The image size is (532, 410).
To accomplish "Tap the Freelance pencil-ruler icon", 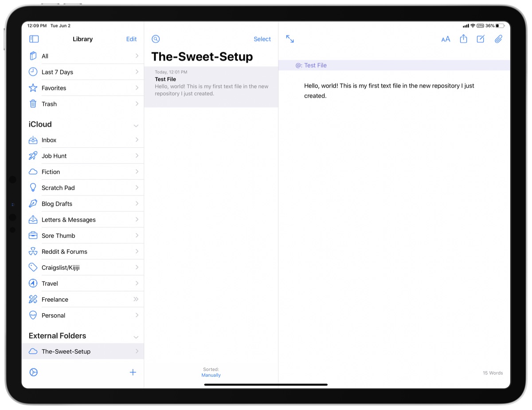I will (x=33, y=300).
